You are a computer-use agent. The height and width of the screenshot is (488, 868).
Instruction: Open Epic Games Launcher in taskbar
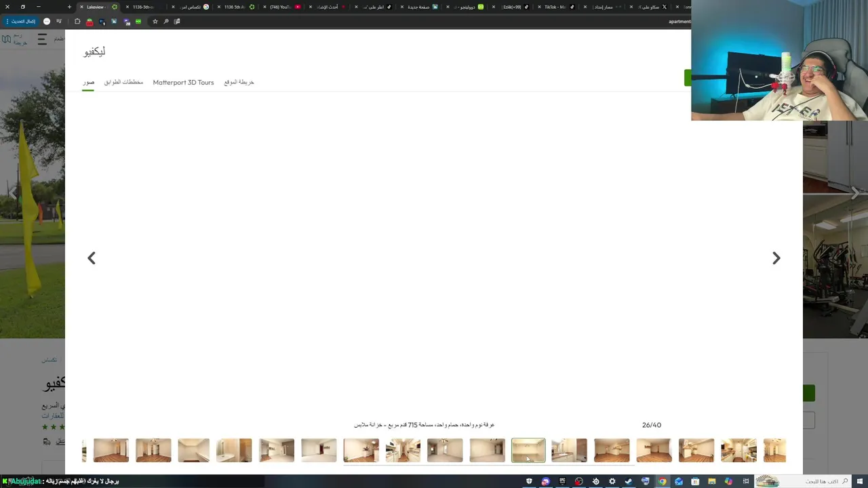(562, 481)
